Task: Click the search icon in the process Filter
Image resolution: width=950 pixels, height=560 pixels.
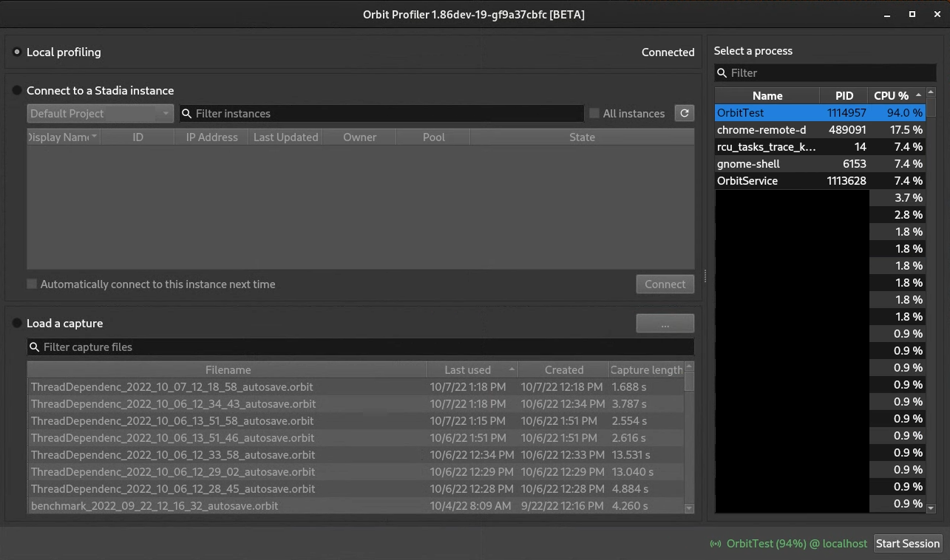Action: [722, 73]
